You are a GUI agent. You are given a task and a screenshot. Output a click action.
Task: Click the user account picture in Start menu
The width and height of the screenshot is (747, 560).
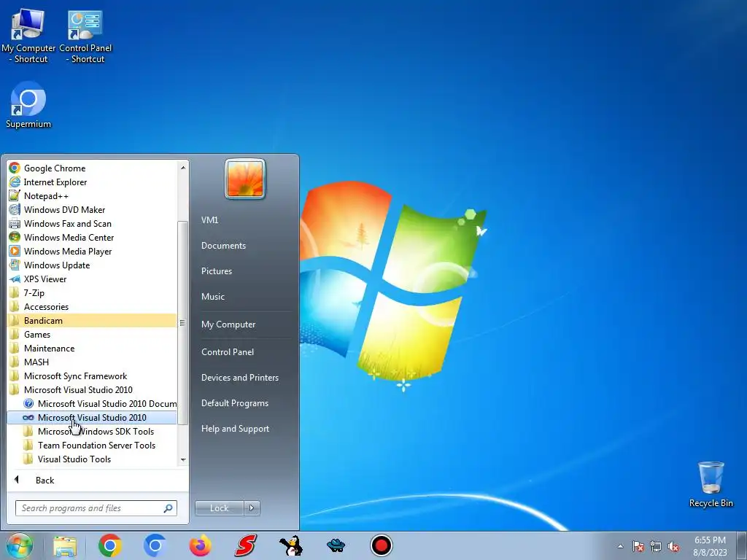245,179
